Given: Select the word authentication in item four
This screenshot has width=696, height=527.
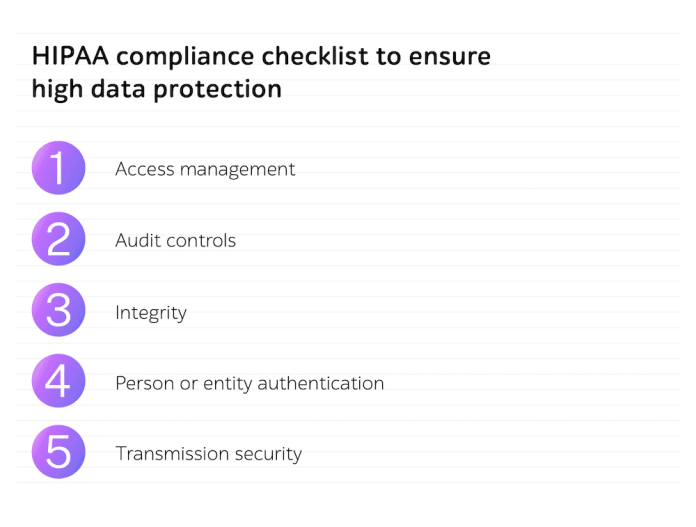Looking at the screenshot, I should click(x=320, y=384).
